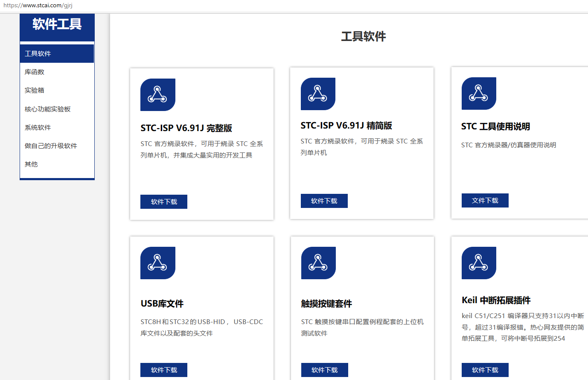588x380 pixels.
Task: Click the STC 工具使用说明 title
Action: 496,126
